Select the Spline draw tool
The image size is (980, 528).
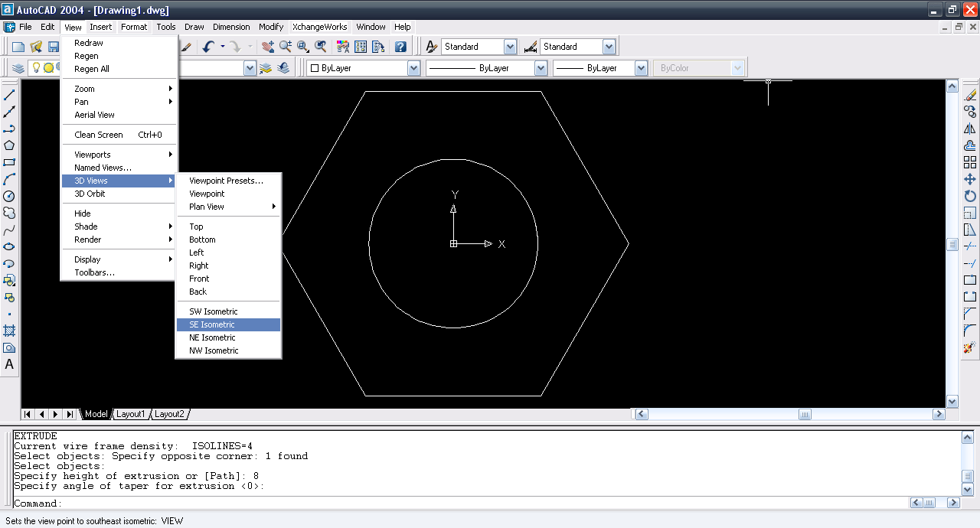[10, 230]
